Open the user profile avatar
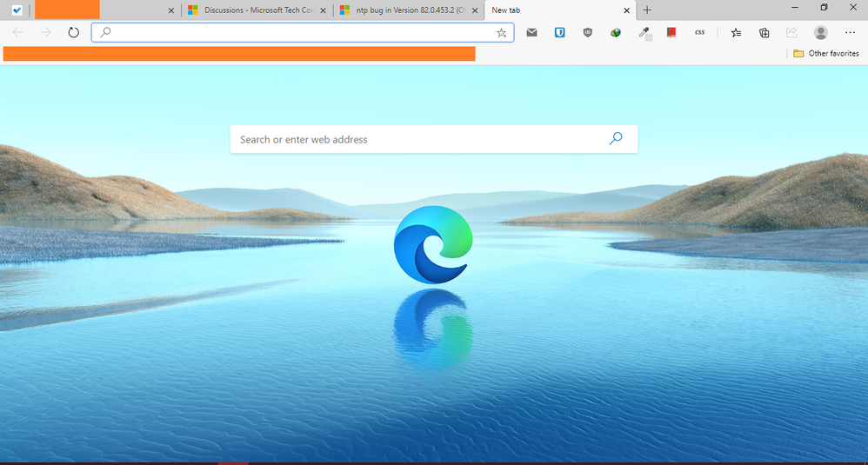The image size is (868, 465). (820, 33)
